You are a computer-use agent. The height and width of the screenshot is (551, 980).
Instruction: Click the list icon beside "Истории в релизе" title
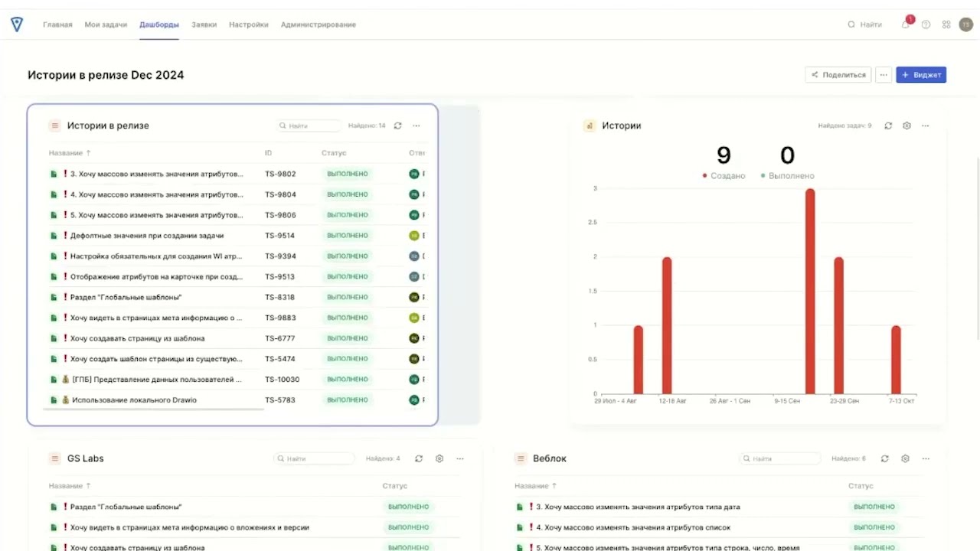click(x=54, y=126)
